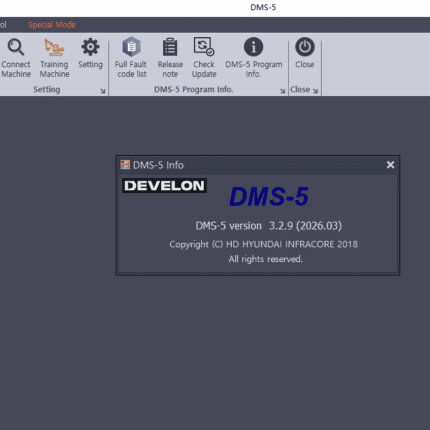430x430 pixels.
Task: Open the Setting gear icon
Action: [x=90, y=47]
